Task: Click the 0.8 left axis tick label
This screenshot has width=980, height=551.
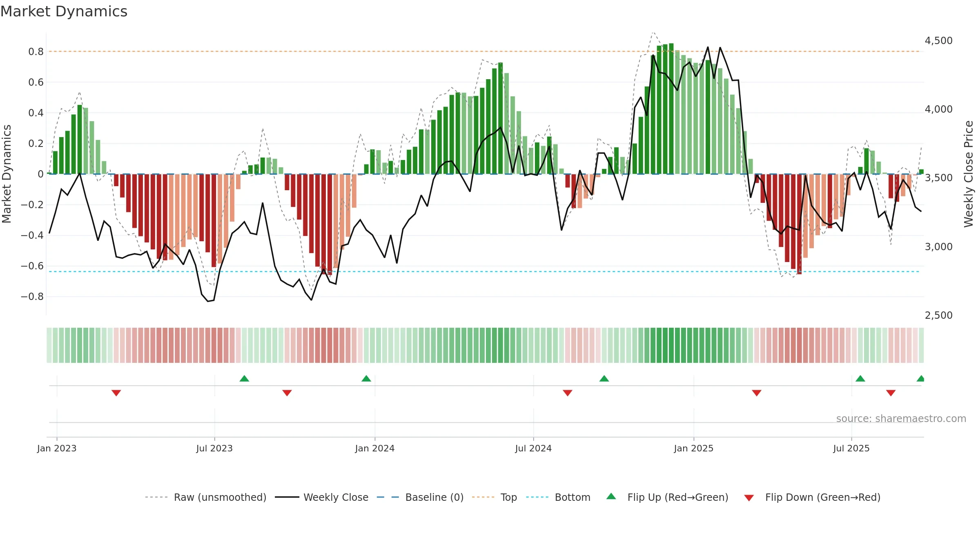Action: pos(36,51)
